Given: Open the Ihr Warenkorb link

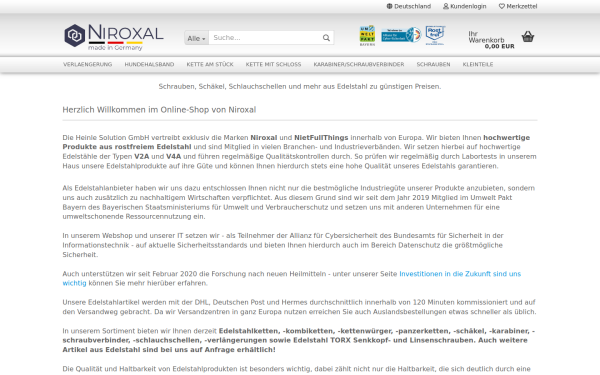Looking at the screenshot, I should 486,37.
